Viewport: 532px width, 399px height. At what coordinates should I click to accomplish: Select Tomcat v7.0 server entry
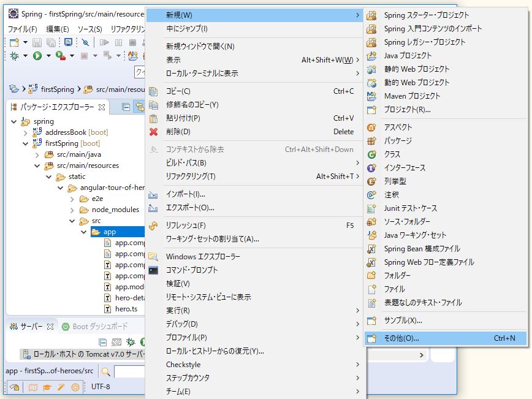pos(83,354)
